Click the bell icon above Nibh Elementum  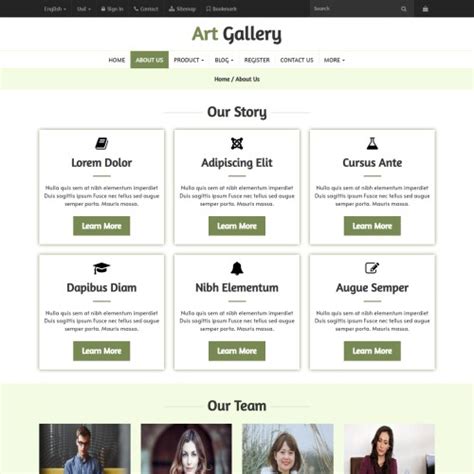click(x=237, y=268)
